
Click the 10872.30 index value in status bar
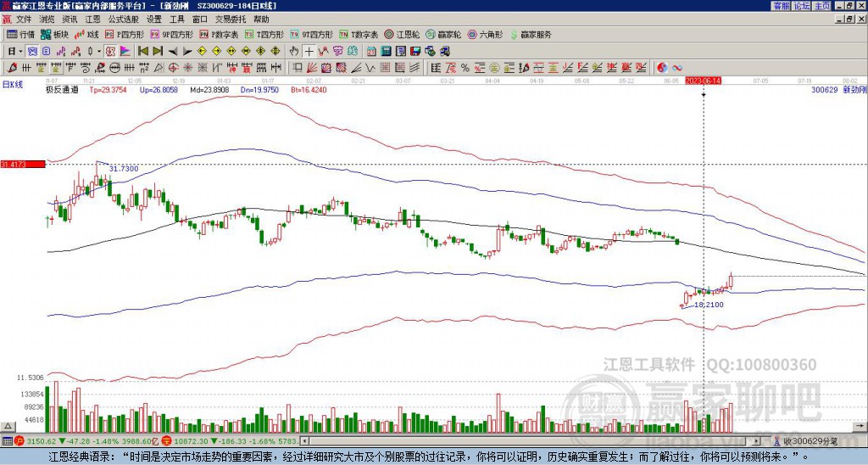click(189, 441)
